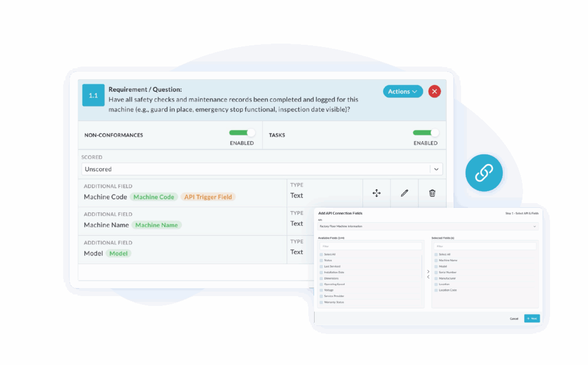This screenshot has width=588, height=365.
Task: Toggle the Non-Conformances enabled switch
Action: tap(242, 133)
